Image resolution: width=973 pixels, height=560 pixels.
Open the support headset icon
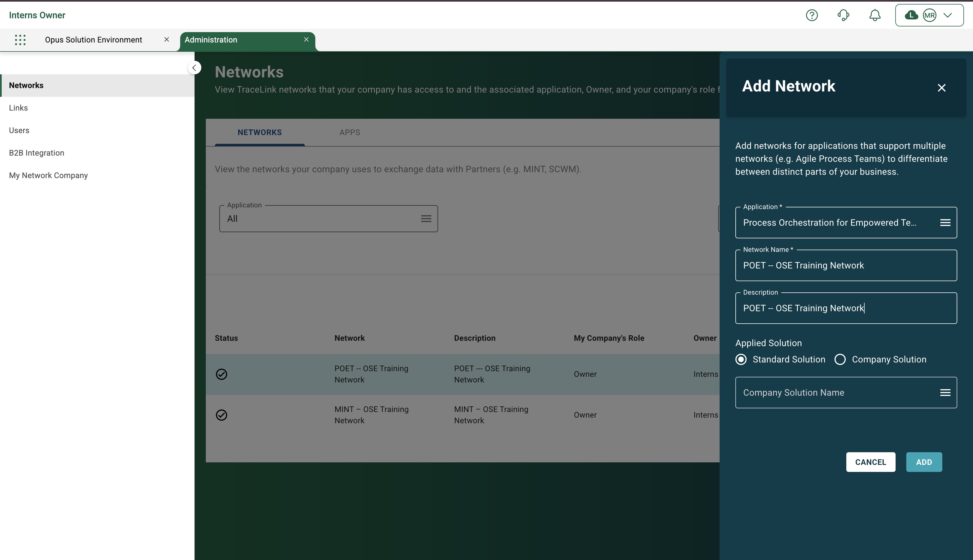[x=843, y=15]
